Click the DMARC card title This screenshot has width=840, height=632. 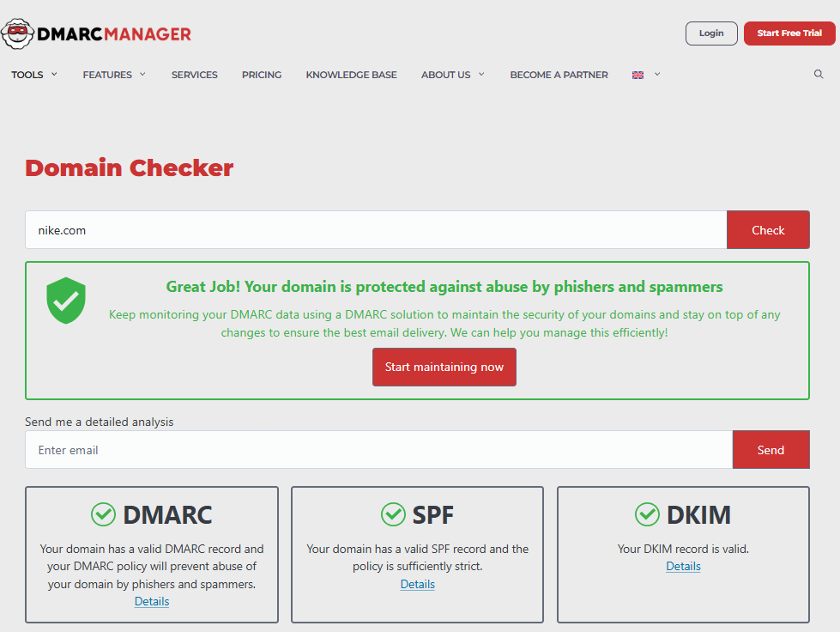click(x=167, y=514)
